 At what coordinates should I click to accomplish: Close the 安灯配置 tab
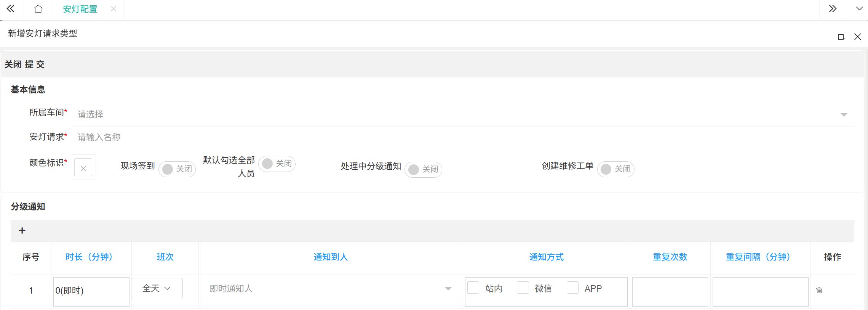coord(113,9)
